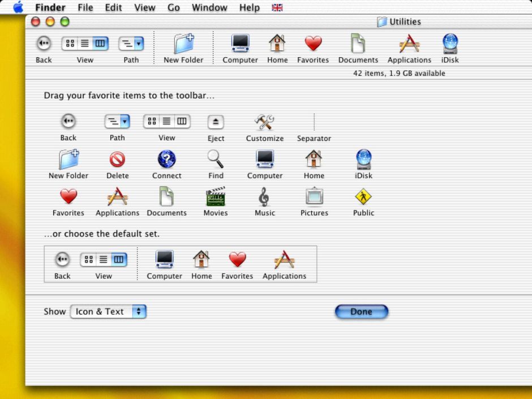Select the Customize hammer and wrench icon
The width and height of the screenshot is (532, 399).
click(264, 122)
